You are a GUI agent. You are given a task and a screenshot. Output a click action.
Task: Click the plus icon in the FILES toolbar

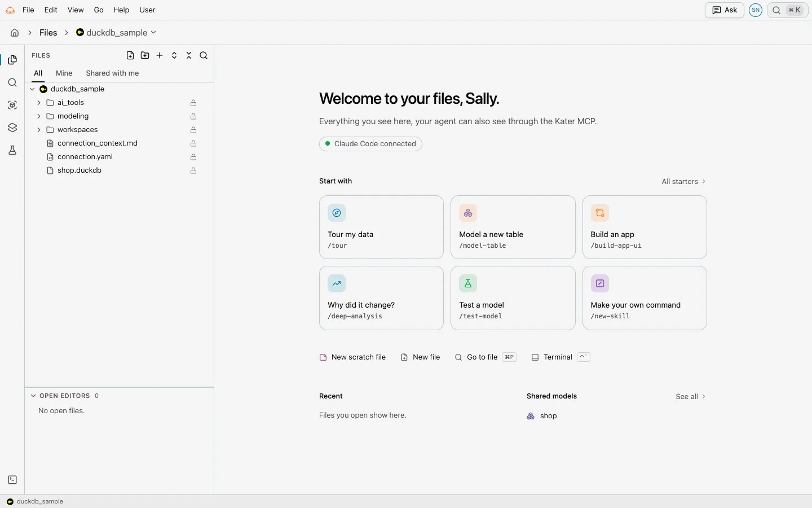[160, 55]
